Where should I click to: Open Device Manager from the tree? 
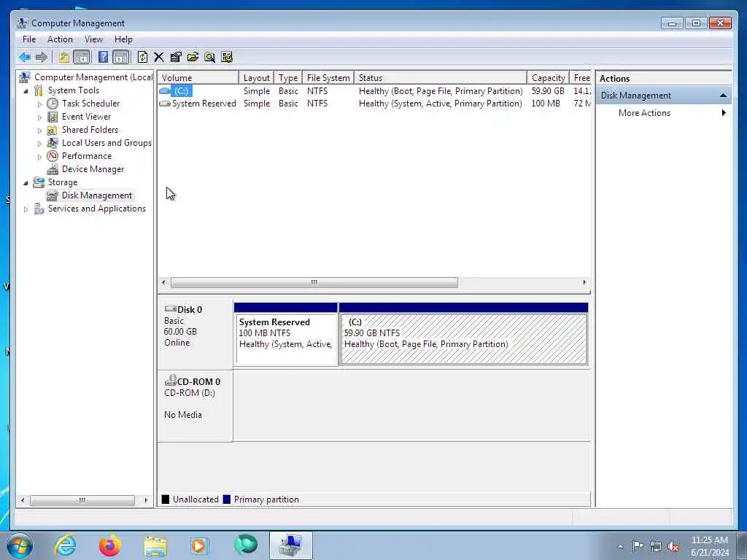93,169
